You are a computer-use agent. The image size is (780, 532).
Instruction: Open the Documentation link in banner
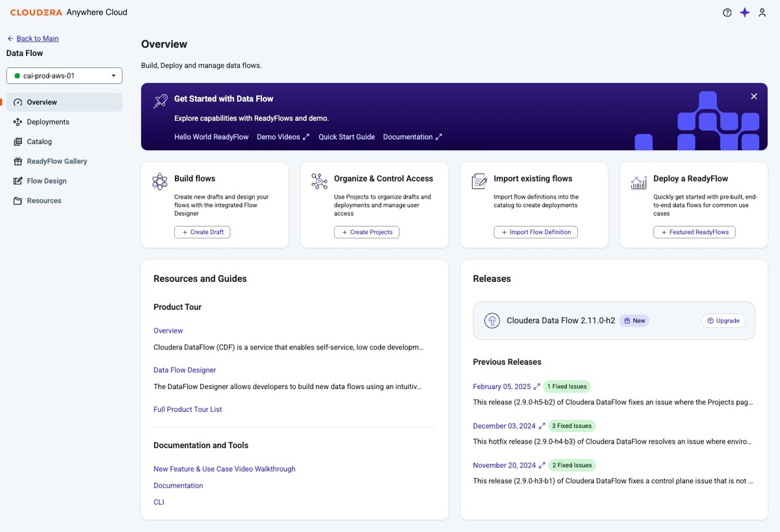408,137
